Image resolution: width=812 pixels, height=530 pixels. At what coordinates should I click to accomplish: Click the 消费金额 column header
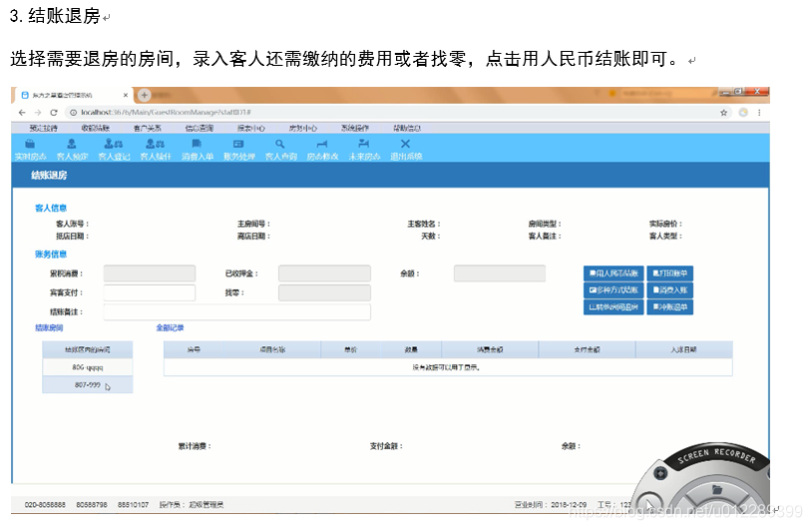[x=490, y=349]
